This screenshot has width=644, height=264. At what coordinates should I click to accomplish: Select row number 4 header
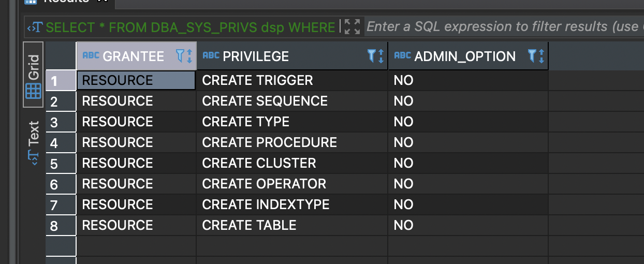point(61,142)
